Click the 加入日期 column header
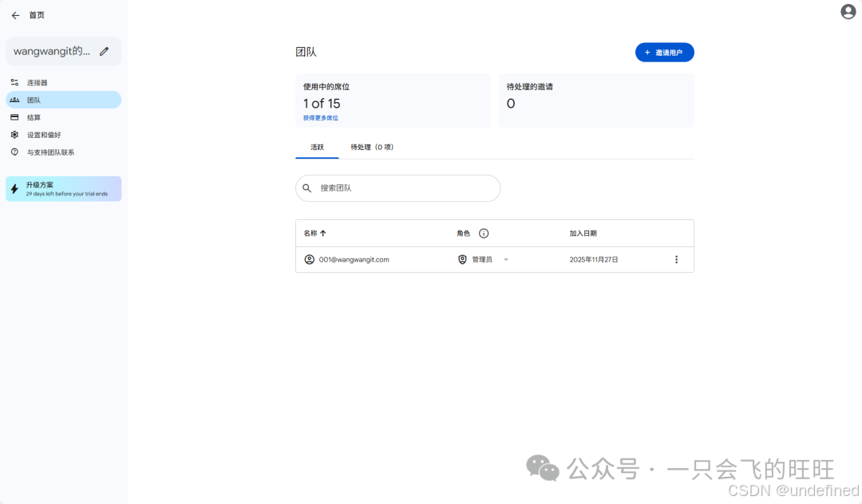Image resolution: width=862 pixels, height=504 pixels. pos(583,234)
